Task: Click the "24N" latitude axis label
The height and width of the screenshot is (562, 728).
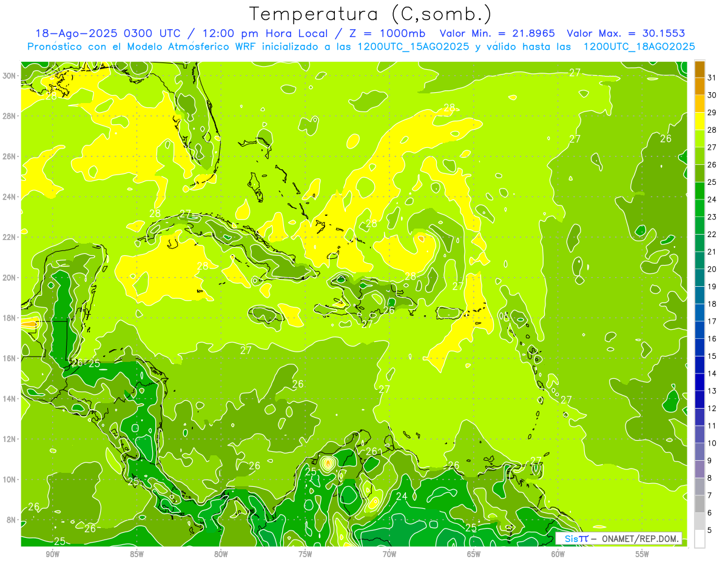Action: coord(9,196)
